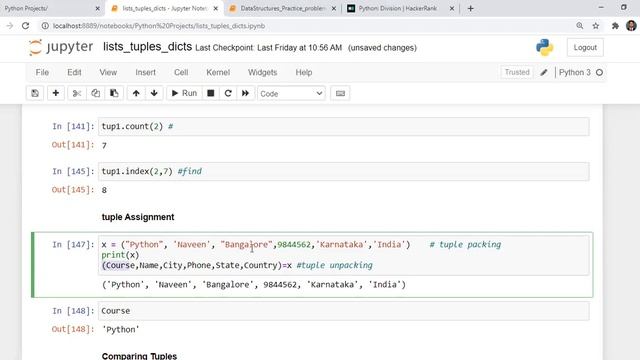Run the selected cell
This screenshot has width=640, height=360.
click(x=184, y=93)
